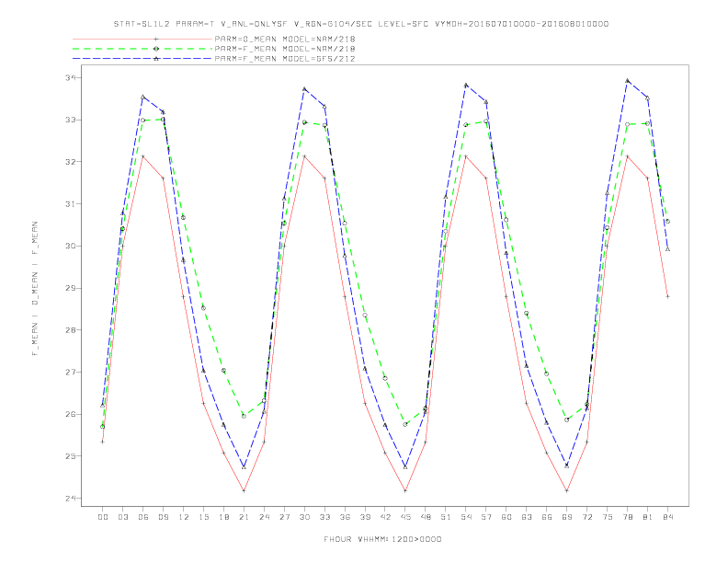The width and height of the screenshot is (728, 563).
Task: Click the plus marker on red legend line
Action: coord(156,39)
